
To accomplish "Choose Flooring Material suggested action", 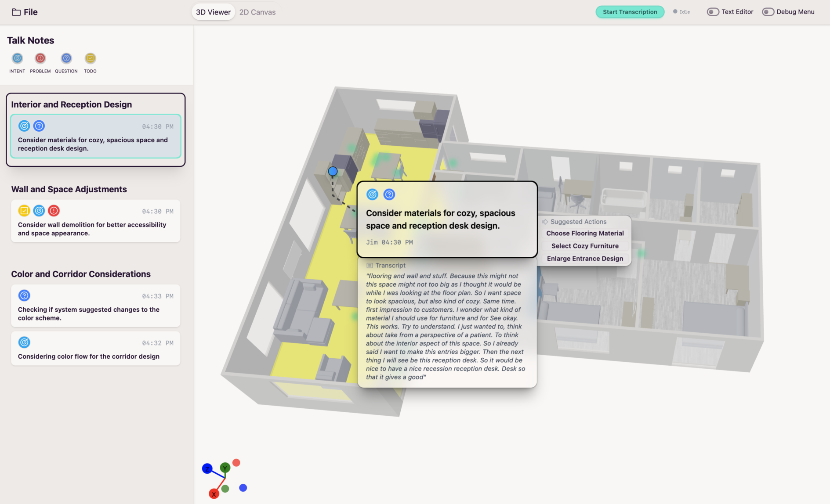I will pos(585,234).
